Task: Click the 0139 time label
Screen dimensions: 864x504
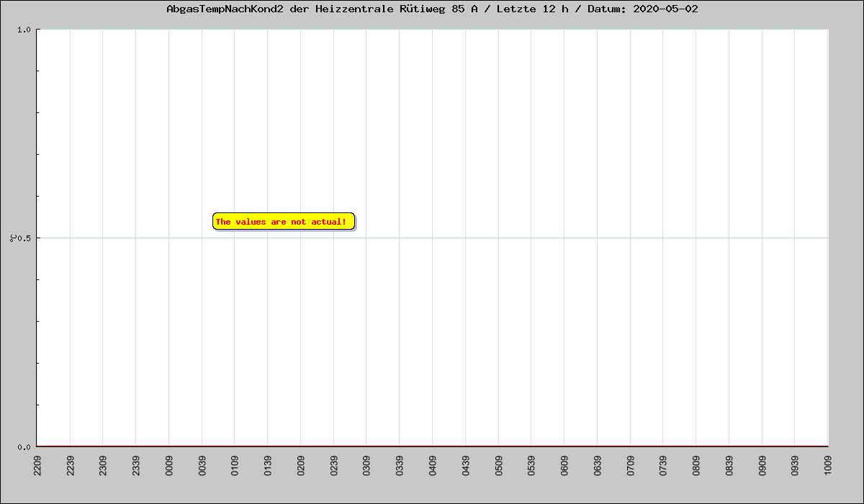Action: [x=268, y=466]
